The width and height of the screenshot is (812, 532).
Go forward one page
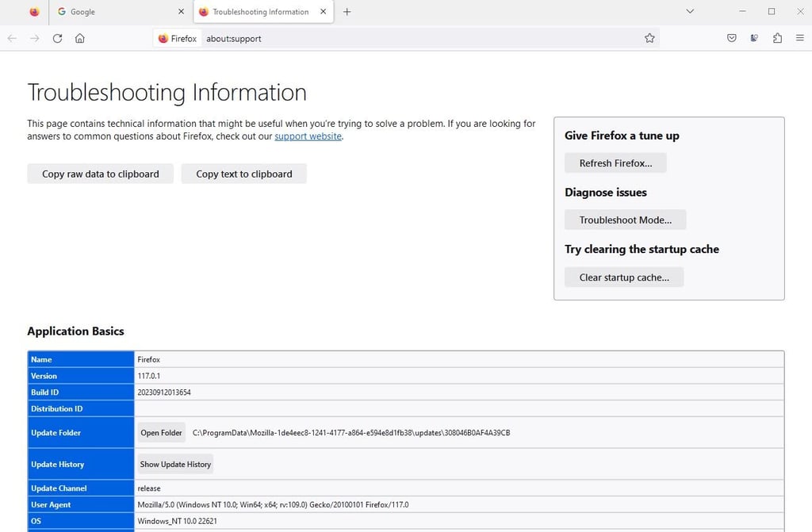[x=35, y=38]
